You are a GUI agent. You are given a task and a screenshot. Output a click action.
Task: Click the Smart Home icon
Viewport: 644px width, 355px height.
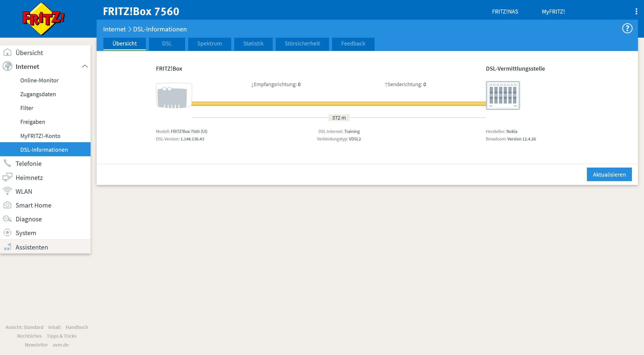tap(7, 205)
